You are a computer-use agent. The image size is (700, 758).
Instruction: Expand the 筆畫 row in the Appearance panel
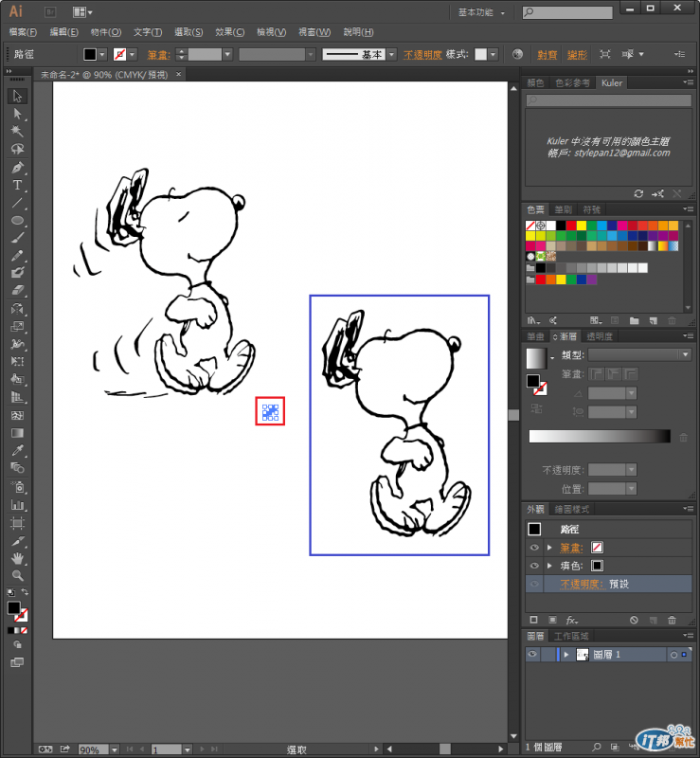click(549, 548)
